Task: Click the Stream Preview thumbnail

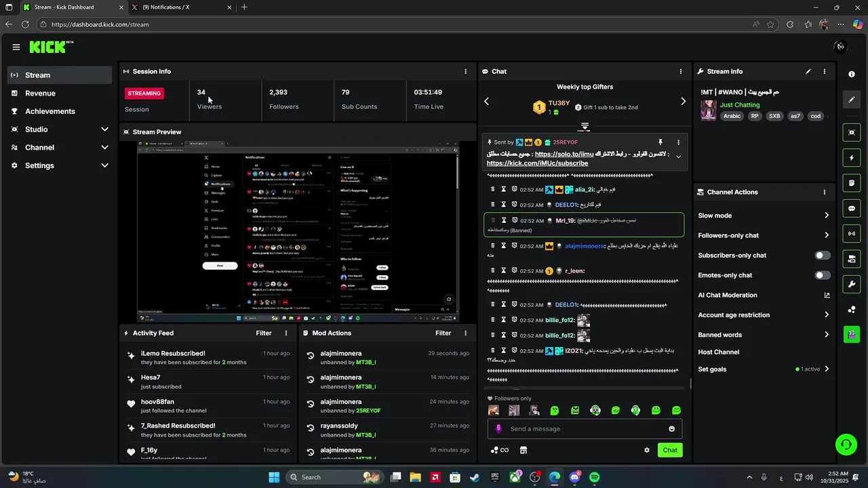Action: (298, 231)
